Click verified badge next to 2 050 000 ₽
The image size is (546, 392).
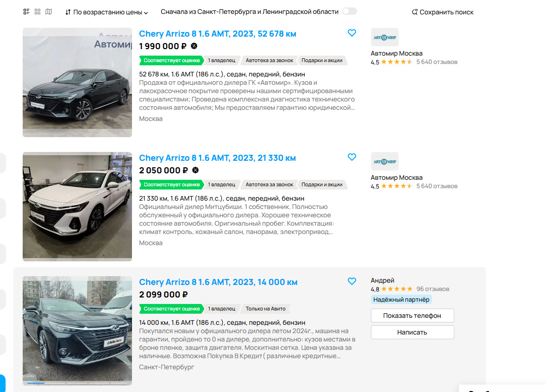(195, 170)
